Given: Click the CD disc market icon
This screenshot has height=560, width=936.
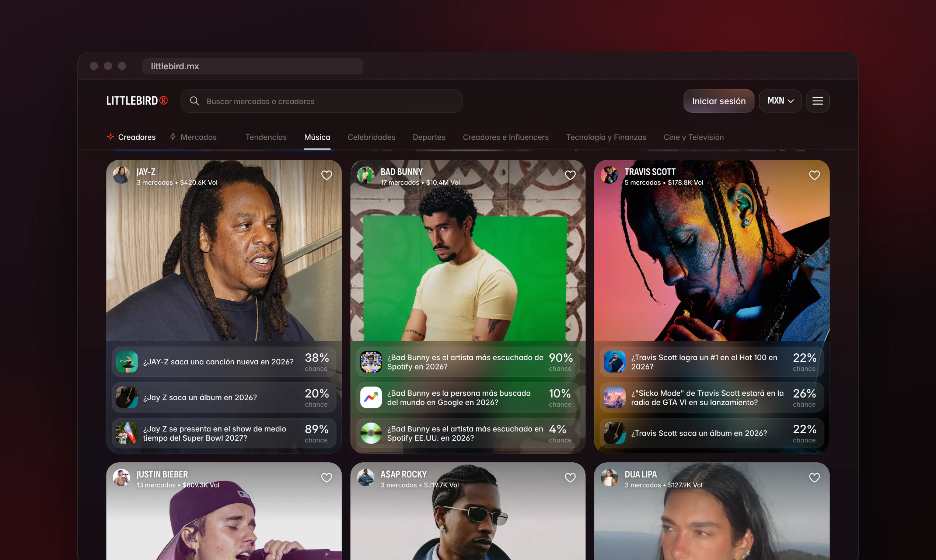Looking at the screenshot, I should pos(371,433).
